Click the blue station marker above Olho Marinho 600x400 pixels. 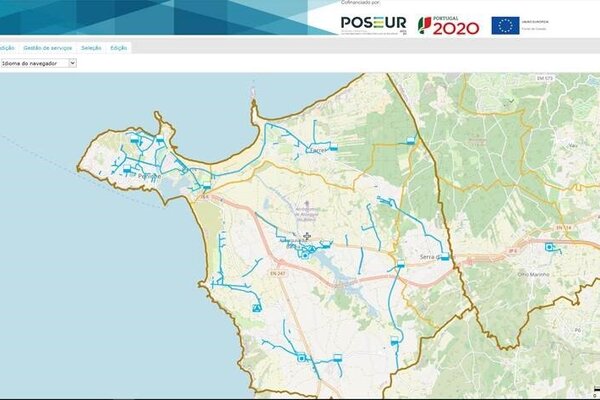(549, 246)
